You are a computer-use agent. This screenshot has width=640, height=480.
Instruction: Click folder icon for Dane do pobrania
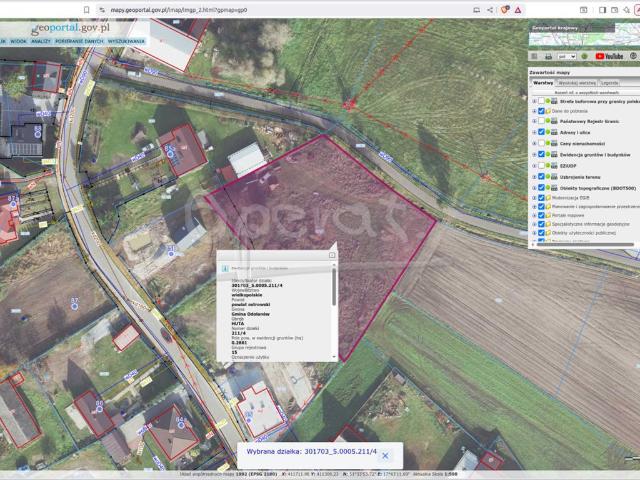548,111
